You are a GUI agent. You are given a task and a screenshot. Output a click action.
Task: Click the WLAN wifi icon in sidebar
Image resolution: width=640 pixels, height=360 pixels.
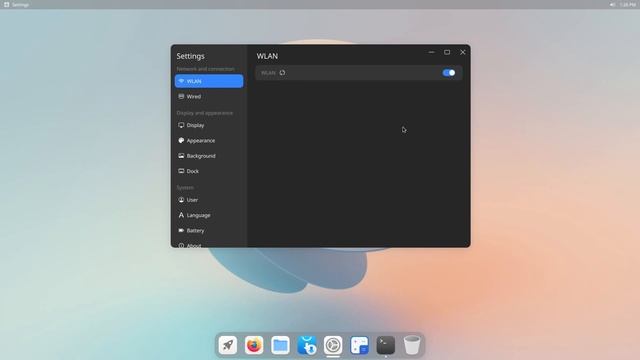181,81
